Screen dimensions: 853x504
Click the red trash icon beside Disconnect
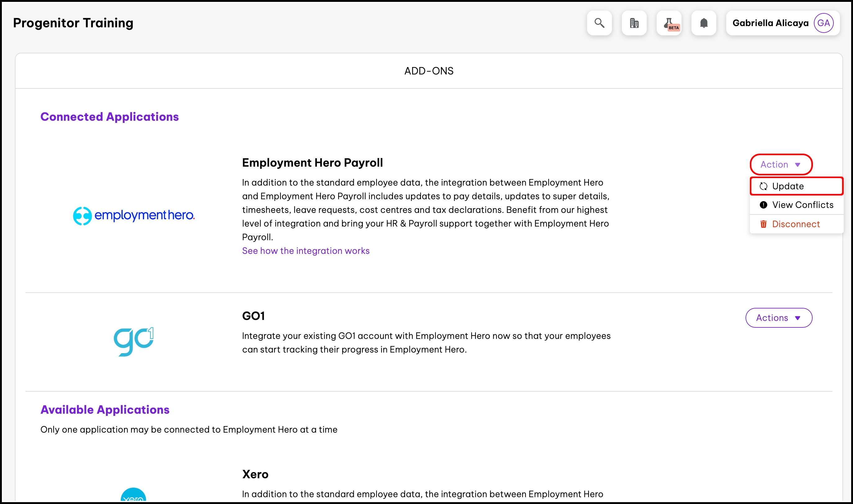click(764, 224)
